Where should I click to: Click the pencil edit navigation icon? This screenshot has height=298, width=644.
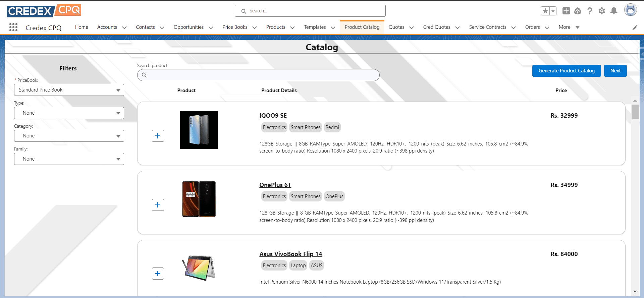click(635, 28)
